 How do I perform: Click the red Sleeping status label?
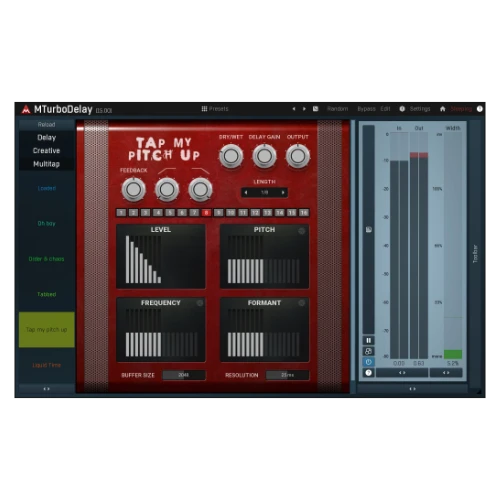[x=461, y=109]
